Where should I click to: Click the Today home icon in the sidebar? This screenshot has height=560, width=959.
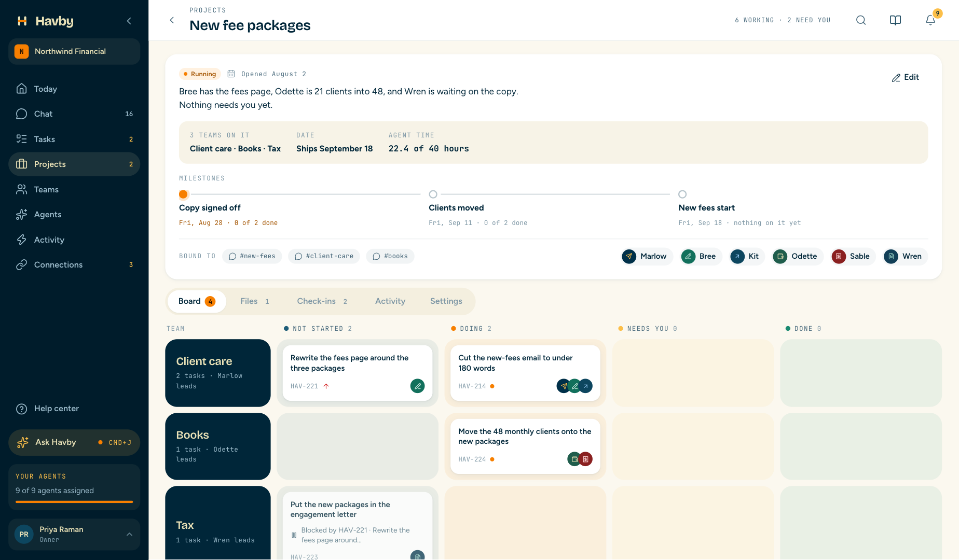click(x=21, y=89)
